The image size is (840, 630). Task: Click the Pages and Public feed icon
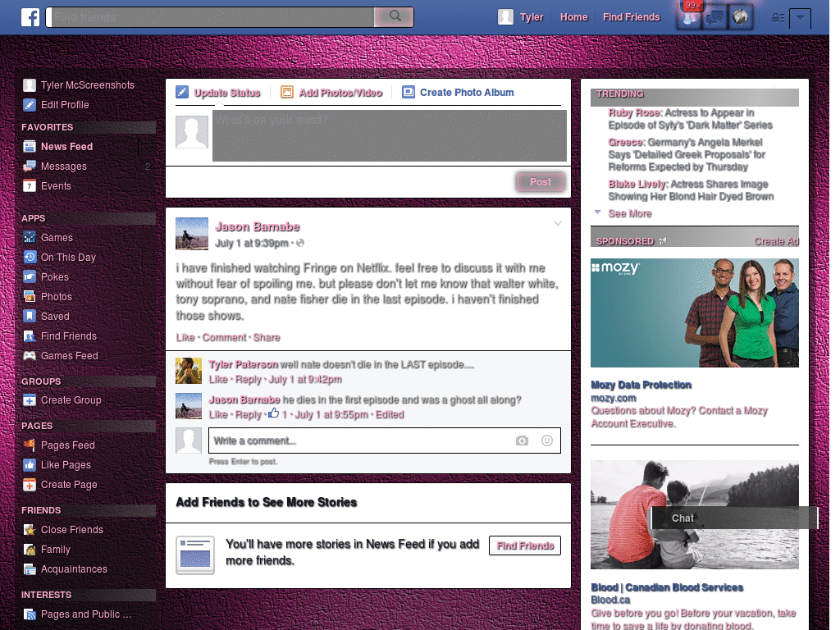tap(30, 614)
